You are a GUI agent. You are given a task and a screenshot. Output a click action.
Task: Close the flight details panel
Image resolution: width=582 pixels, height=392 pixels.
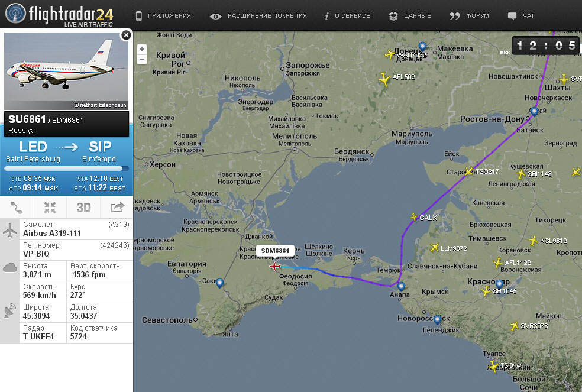click(126, 35)
